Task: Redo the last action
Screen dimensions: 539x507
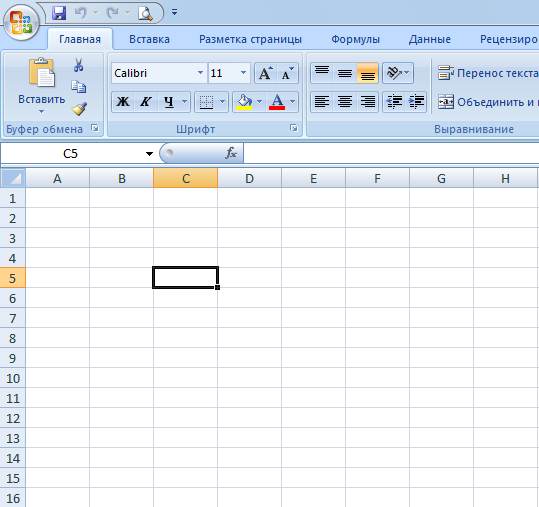Action: pos(112,13)
